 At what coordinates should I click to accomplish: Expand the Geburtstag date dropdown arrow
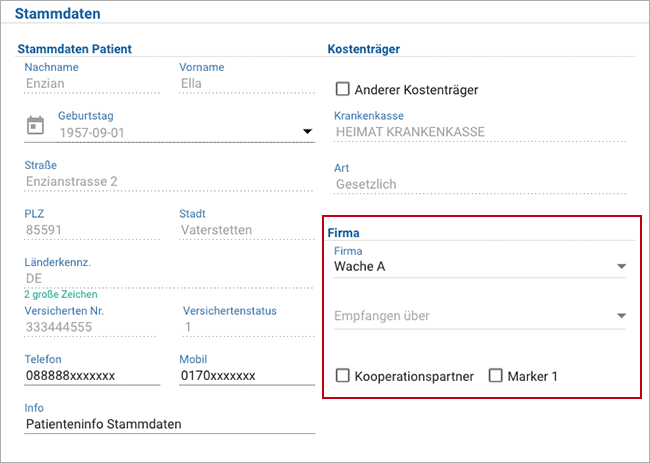[x=307, y=131]
